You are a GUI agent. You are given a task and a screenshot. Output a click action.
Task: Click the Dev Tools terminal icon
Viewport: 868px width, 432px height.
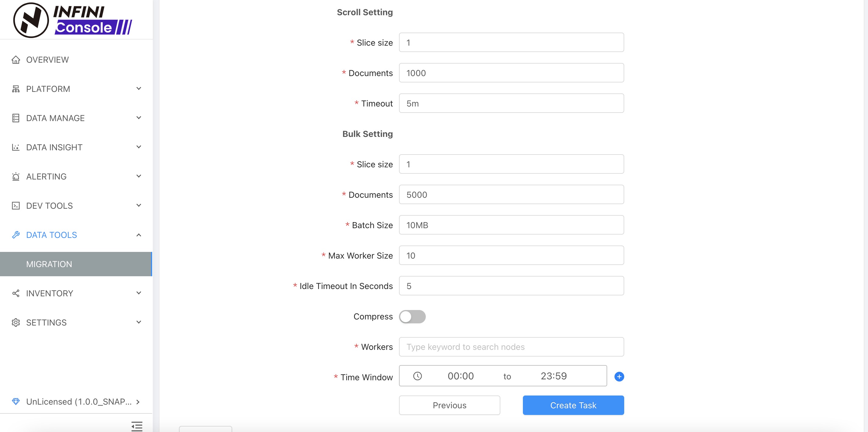tap(16, 206)
